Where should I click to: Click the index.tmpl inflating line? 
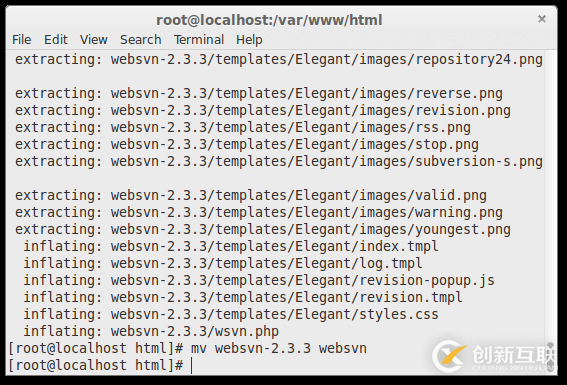(231, 246)
